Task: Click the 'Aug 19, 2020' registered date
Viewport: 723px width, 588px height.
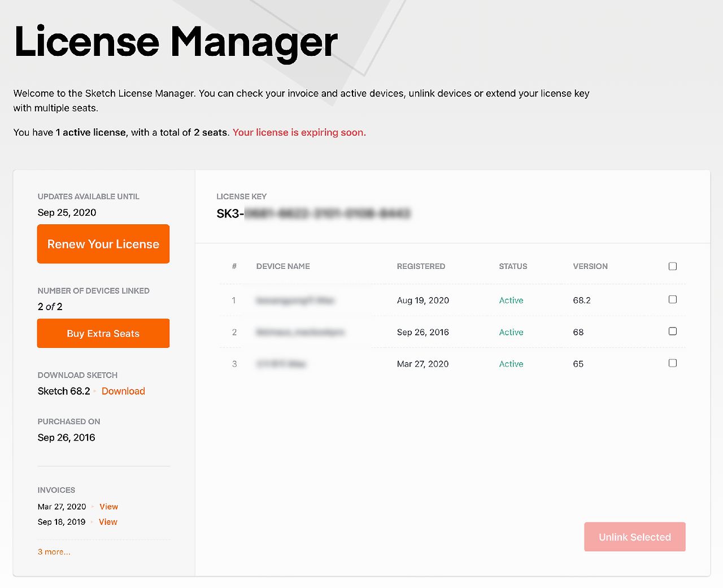Action: click(423, 300)
